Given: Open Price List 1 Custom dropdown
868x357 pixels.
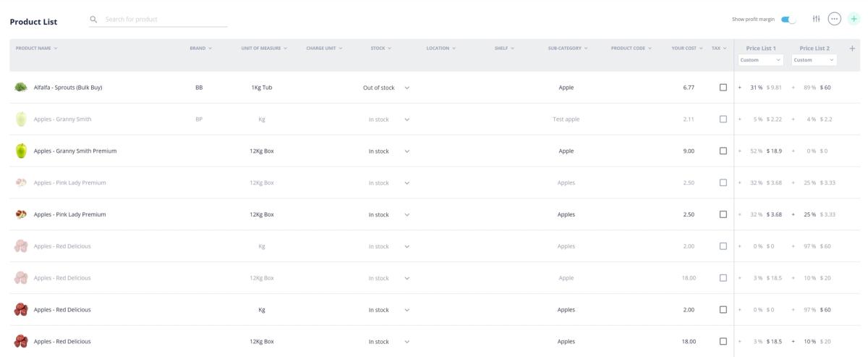Looking at the screenshot, I should tap(760, 60).
